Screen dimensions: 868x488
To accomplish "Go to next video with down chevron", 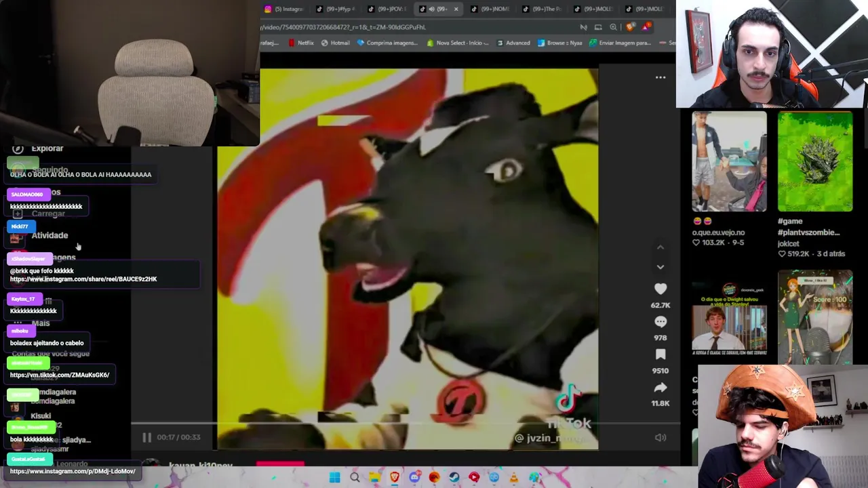I will (660, 267).
